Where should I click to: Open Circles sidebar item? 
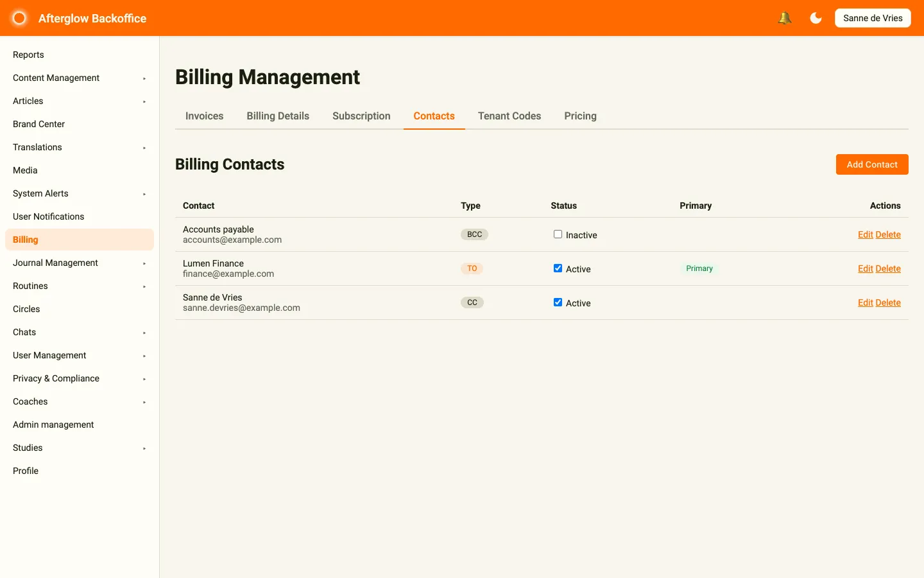click(80, 309)
